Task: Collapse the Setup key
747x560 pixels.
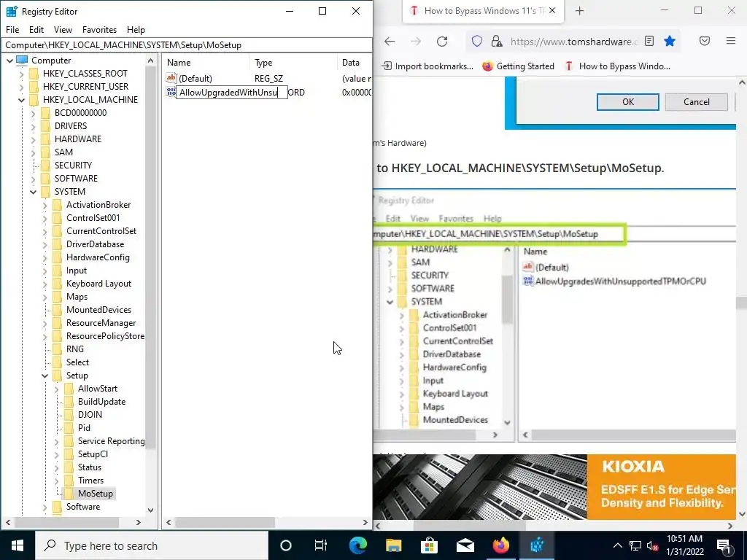Action: click(x=44, y=376)
